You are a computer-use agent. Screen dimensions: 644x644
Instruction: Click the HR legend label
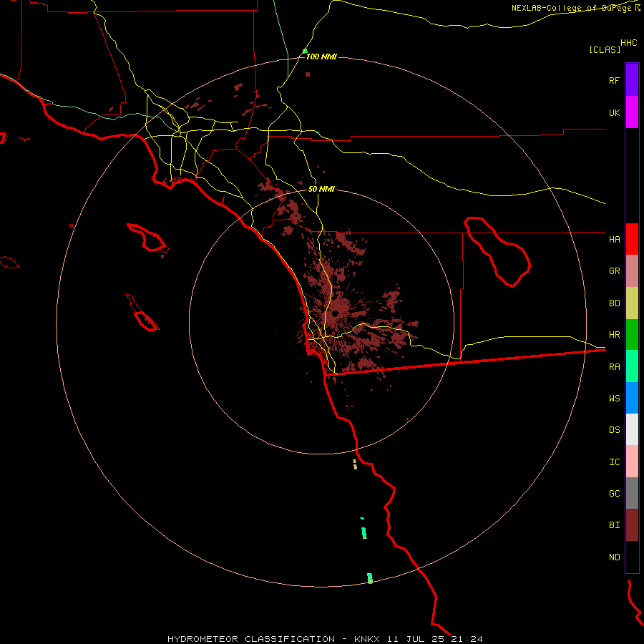point(614,335)
